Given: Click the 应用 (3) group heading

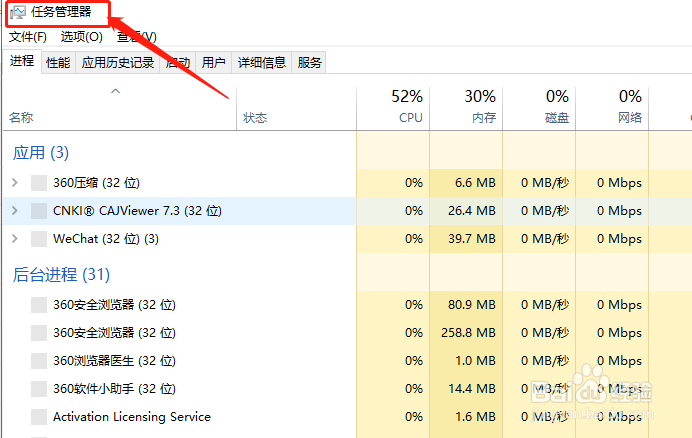Looking at the screenshot, I should pyautogui.click(x=41, y=153).
